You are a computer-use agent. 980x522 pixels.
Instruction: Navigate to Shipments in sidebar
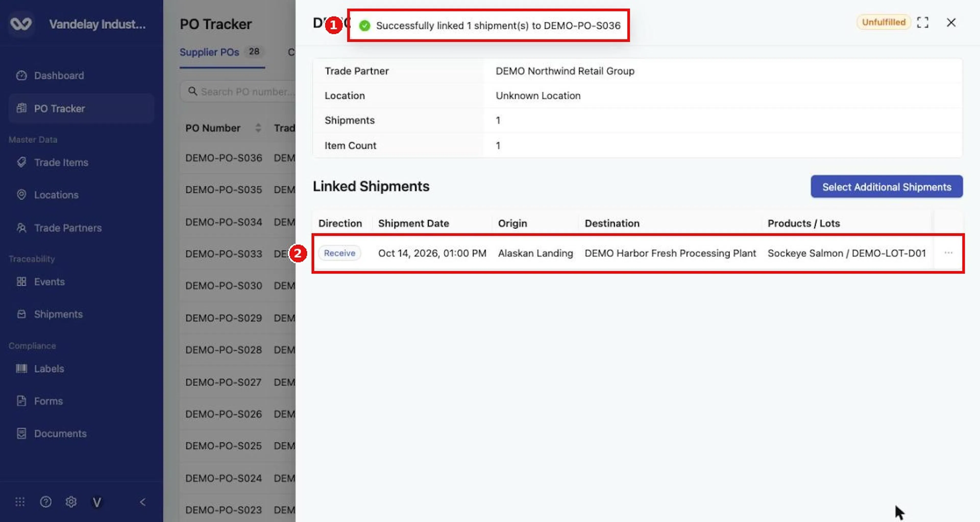tap(81, 314)
